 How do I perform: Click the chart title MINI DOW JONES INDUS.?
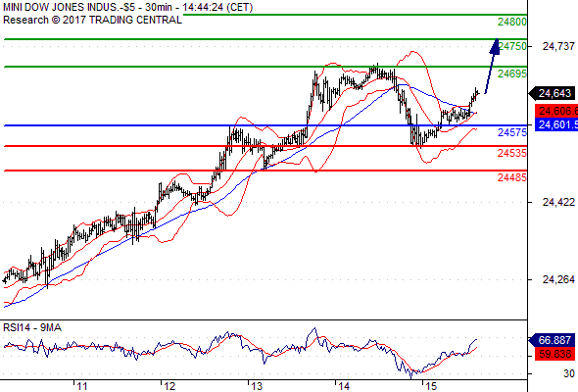click(x=127, y=8)
